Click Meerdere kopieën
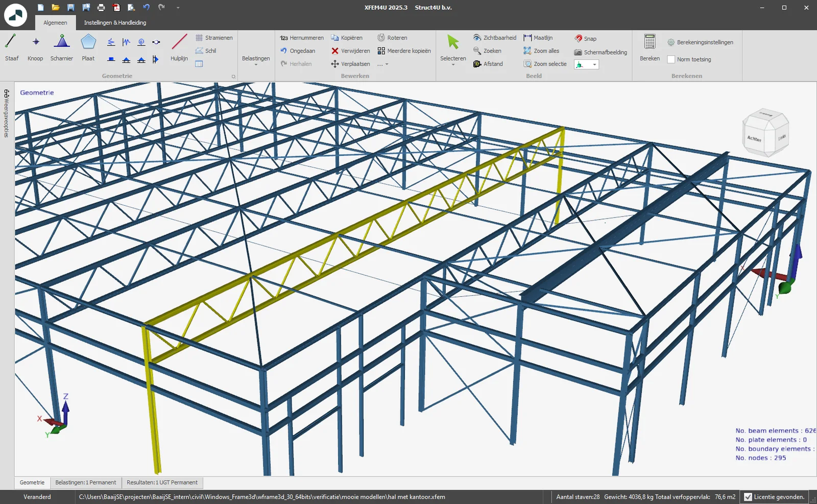This screenshot has height=504, width=817. point(404,51)
